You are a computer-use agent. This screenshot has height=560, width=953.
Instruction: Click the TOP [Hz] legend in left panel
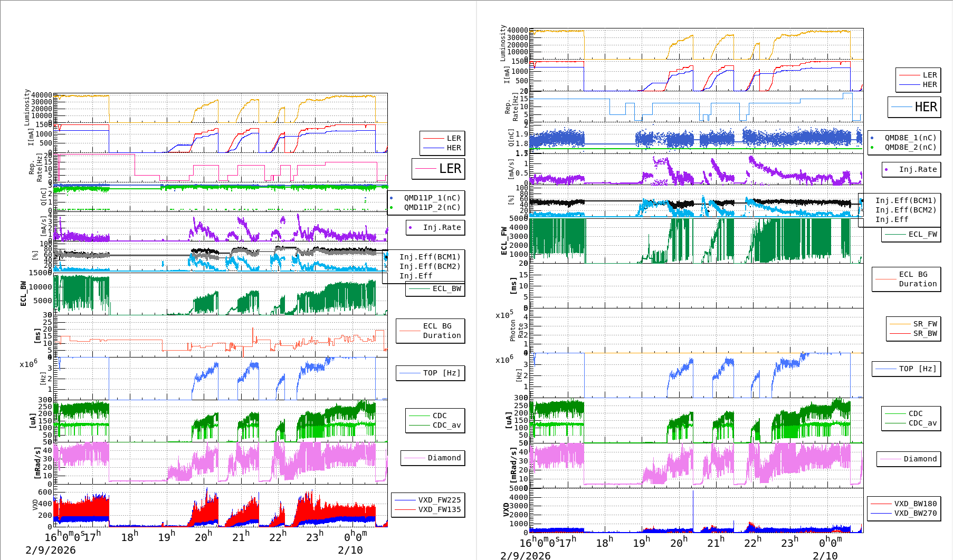[441, 373]
